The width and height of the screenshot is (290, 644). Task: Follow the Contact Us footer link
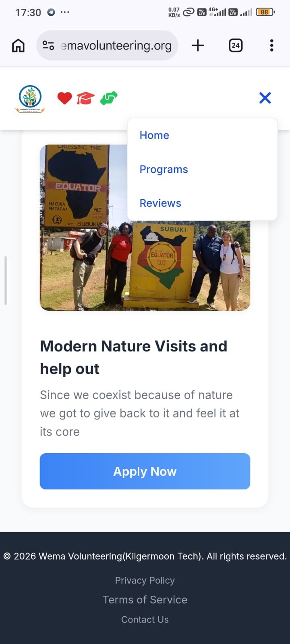coord(145,619)
